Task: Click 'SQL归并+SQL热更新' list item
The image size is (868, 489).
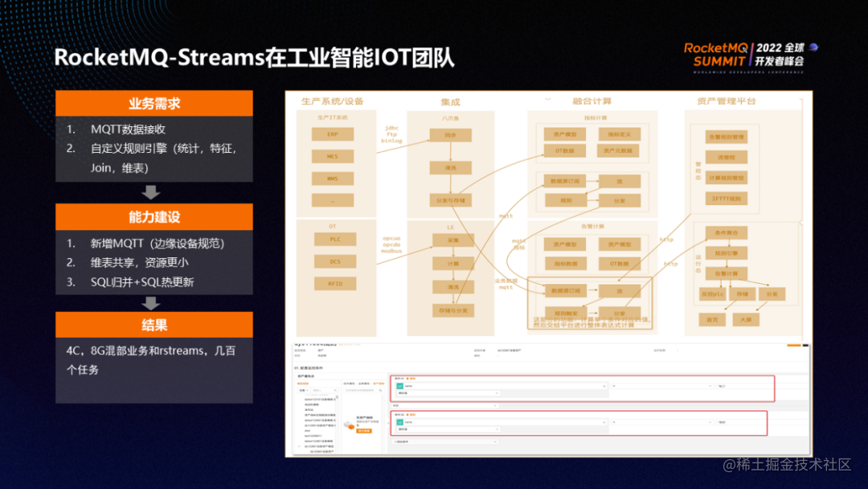Action: pos(142,282)
